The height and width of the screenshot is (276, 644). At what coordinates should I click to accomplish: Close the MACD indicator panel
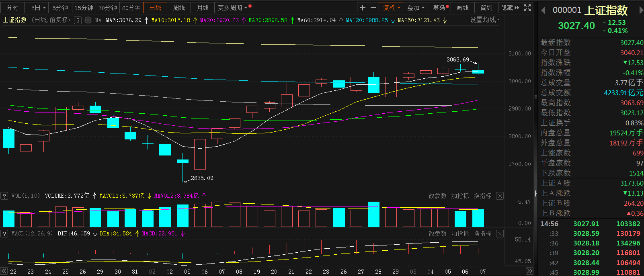[x=500, y=233]
